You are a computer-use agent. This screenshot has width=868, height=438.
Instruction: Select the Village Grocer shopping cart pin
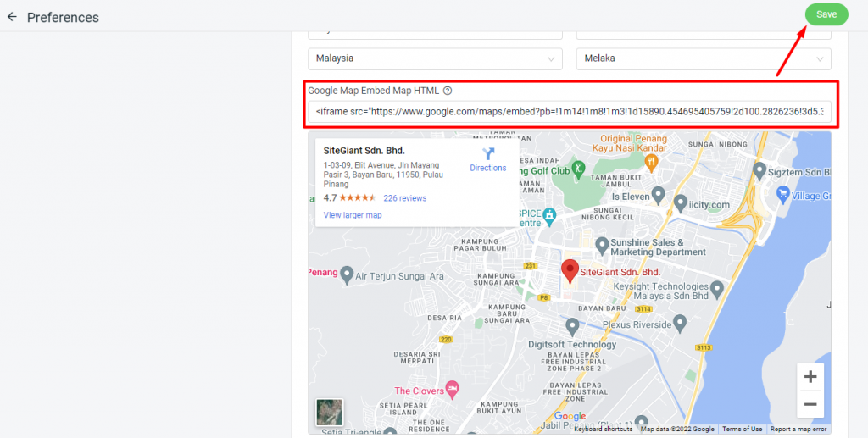[x=782, y=194]
